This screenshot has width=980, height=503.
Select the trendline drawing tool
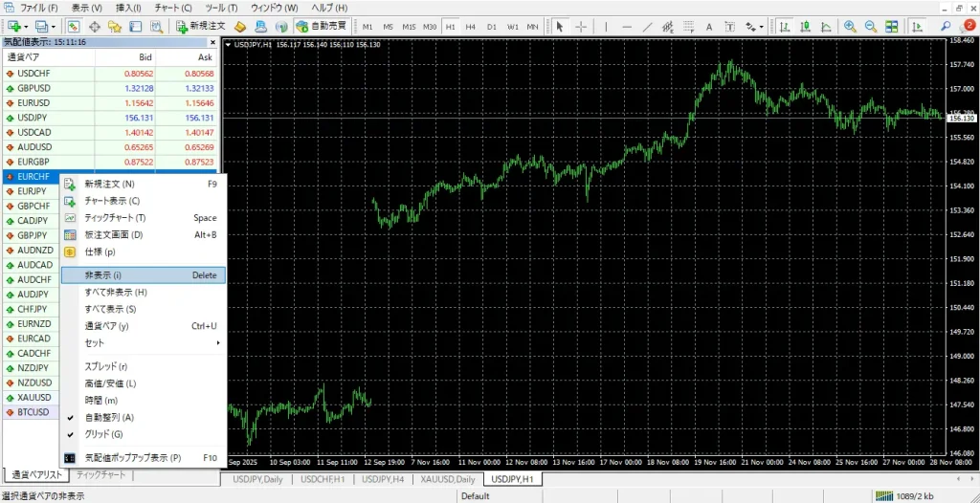pyautogui.click(x=648, y=26)
